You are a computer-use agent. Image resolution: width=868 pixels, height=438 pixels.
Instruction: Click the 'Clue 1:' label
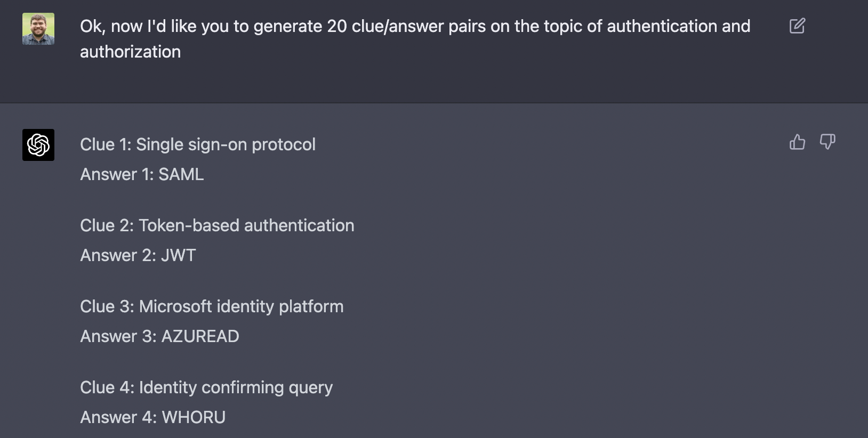click(106, 144)
